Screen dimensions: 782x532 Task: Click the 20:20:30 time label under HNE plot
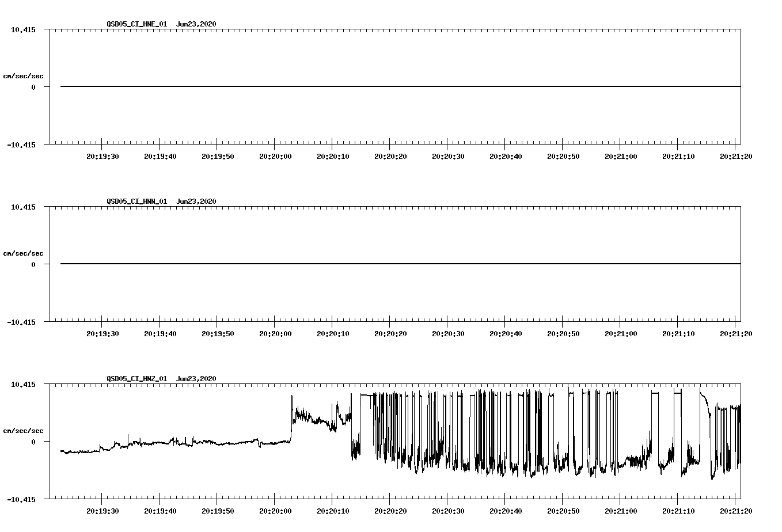point(448,157)
